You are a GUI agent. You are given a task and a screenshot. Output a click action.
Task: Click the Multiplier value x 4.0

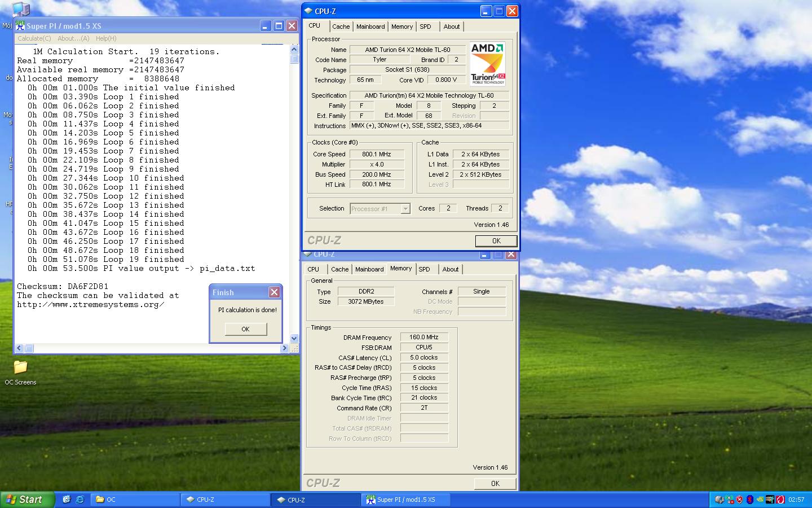coord(377,164)
